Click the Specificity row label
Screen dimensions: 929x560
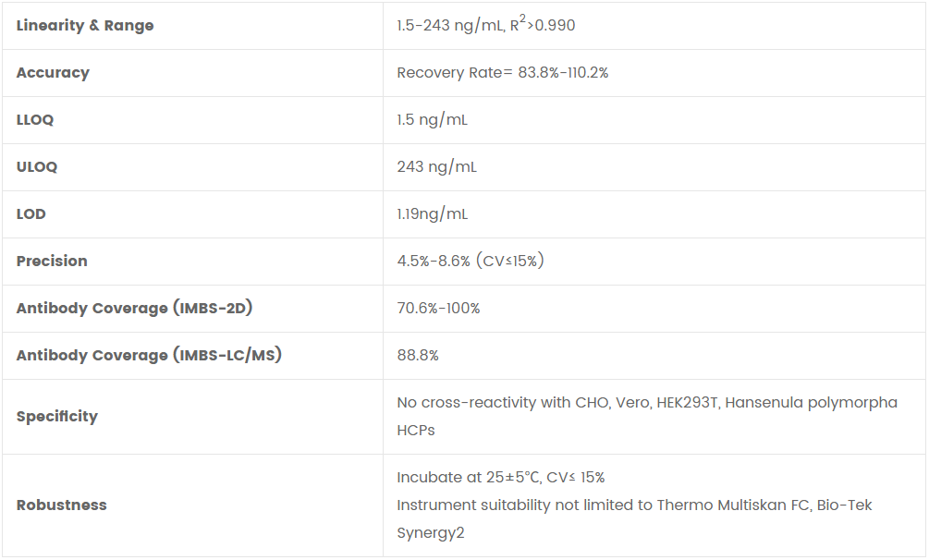click(56, 417)
